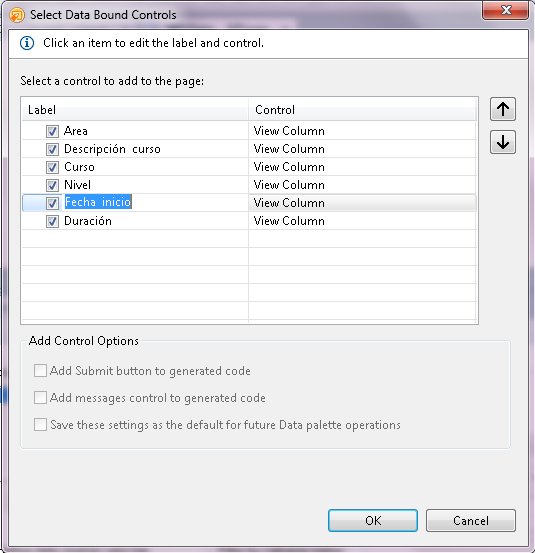Open the View Column control for Nivel
This screenshot has height=553, width=535.
[289, 185]
